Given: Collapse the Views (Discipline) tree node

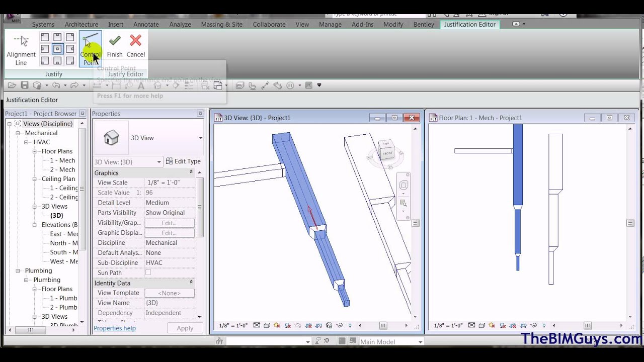Looking at the screenshot, I should click(10, 124).
